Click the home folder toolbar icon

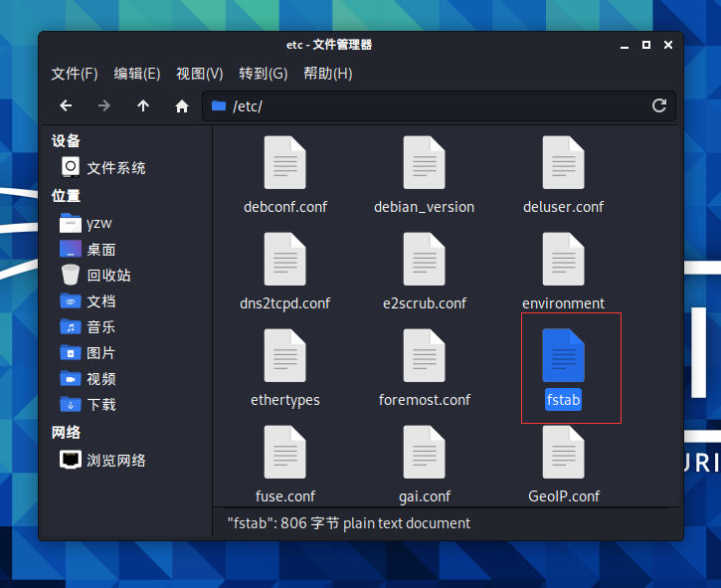tap(182, 105)
